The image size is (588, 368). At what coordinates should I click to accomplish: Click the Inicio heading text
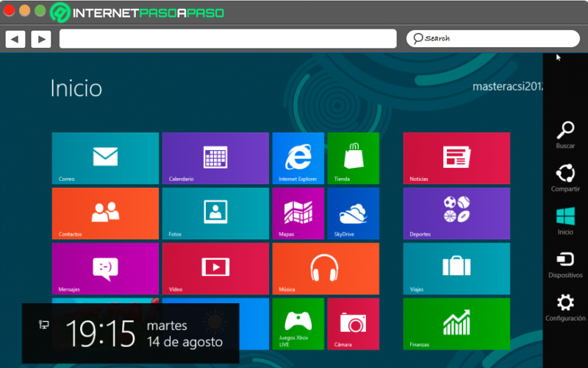76,88
